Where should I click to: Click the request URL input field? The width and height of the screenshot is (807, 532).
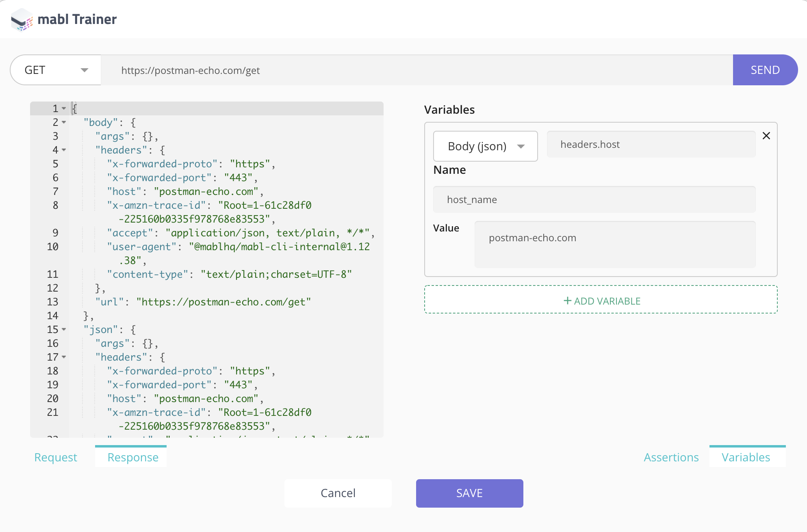coord(417,70)
